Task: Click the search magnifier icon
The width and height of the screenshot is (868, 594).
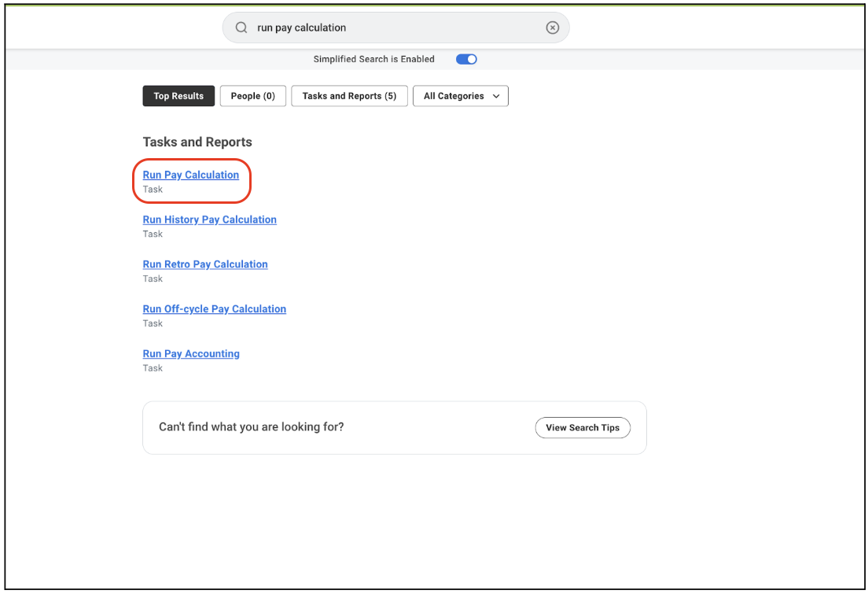Action: [241, 28]
